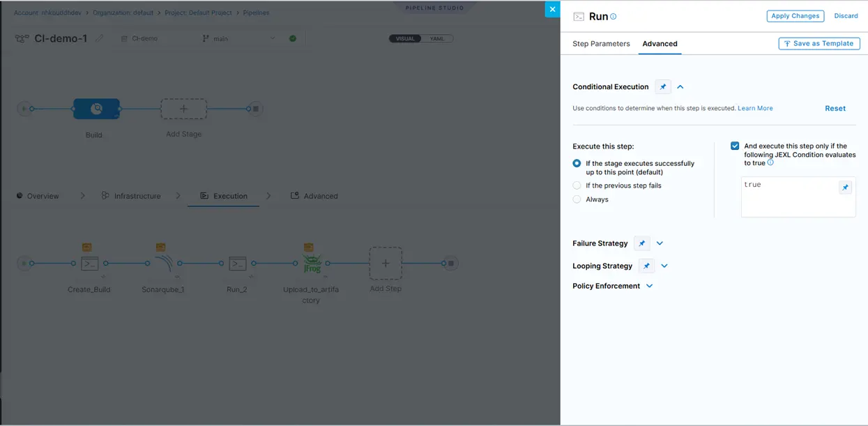Viewport: 868px width, 426px height.
Task: Open the Overview stage tab
Action: [x=38, y=196]
